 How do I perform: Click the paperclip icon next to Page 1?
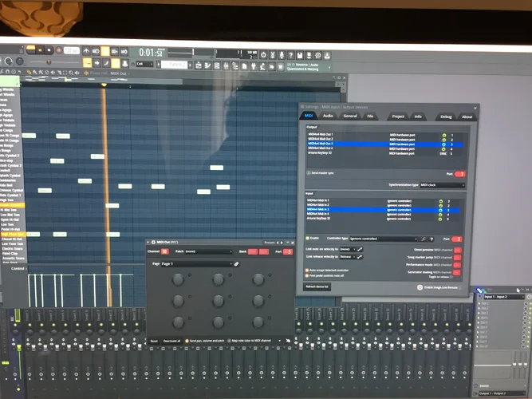point(236,264)
